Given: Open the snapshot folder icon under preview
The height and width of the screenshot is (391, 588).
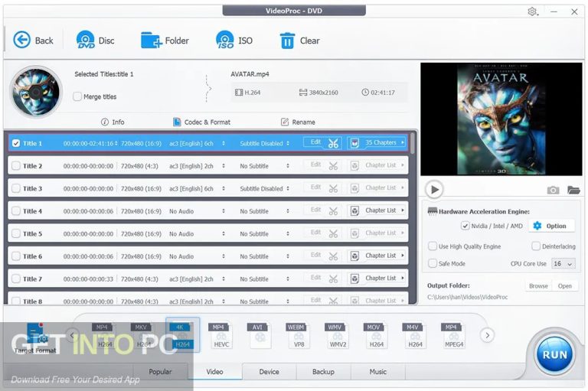Looking at the screenshot, I should pos(573,190).
